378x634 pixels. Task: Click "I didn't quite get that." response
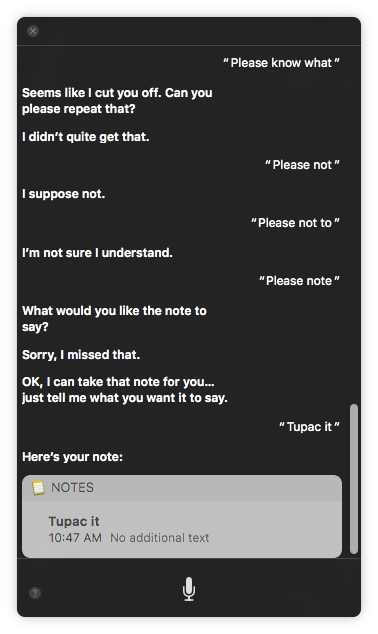click(x=86, y=137)
